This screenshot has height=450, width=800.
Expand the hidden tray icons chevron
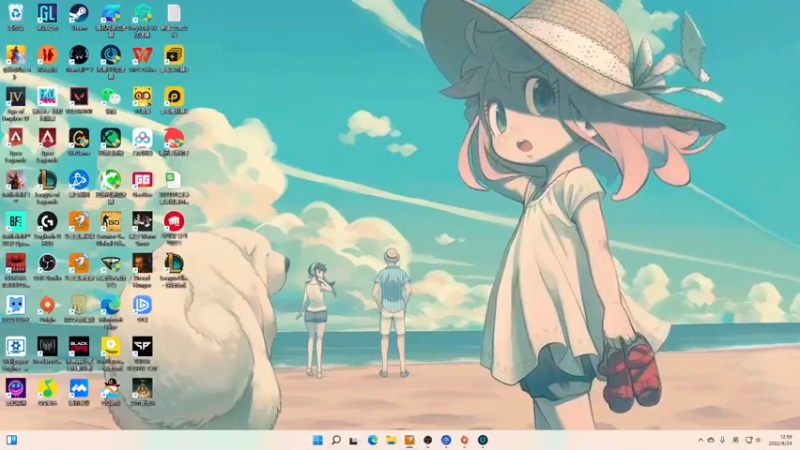[x=701, y=440]
